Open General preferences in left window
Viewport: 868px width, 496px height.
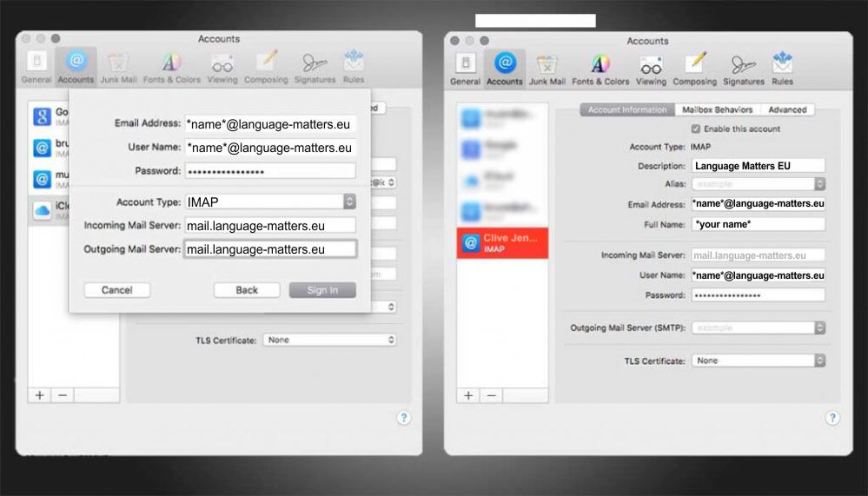[x=36, y=68]
